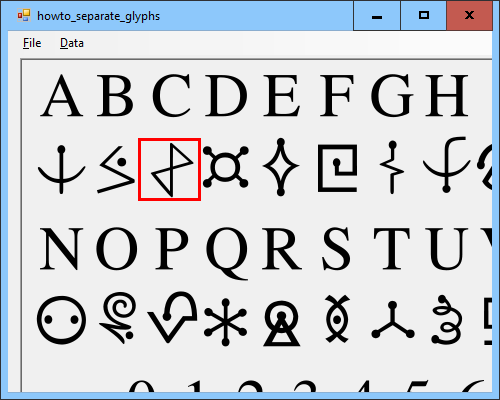Close the howto_separate_glyphs window

(469, 16)
